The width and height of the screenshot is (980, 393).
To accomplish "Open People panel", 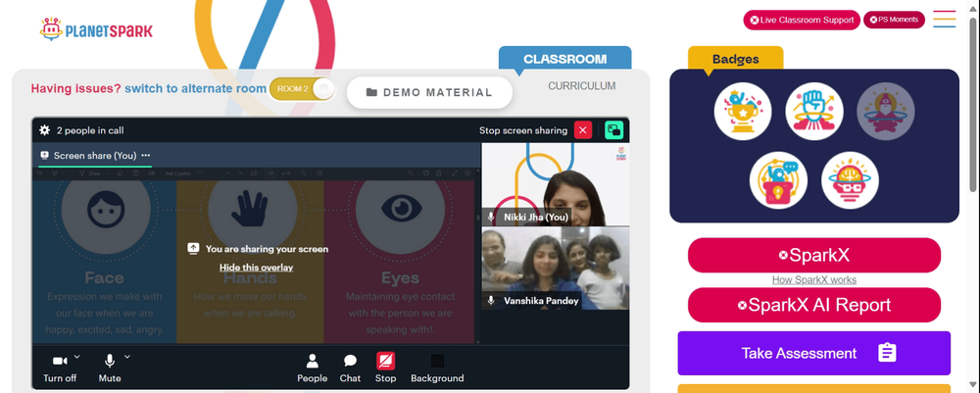I will pos(312,368).
